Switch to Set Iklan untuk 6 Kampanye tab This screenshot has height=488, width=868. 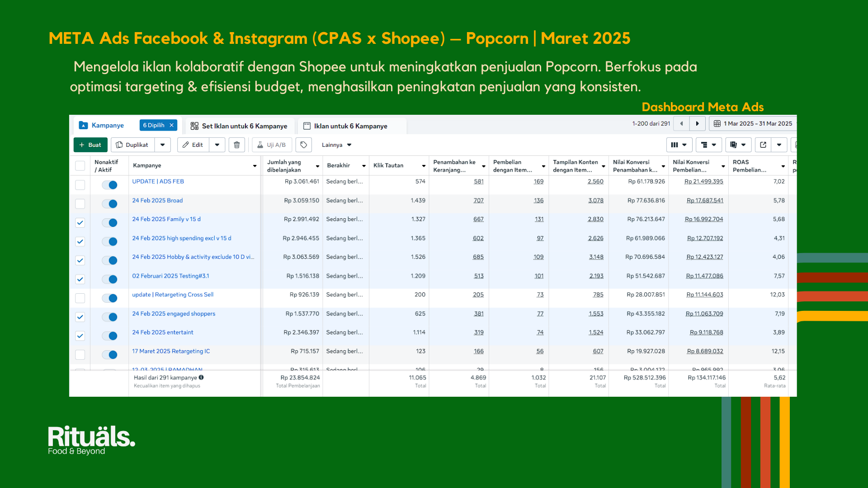(x=239, y=126)
